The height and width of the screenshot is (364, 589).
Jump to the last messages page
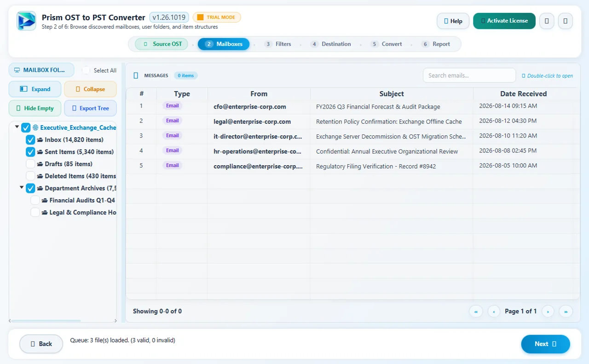pos(566,312)
